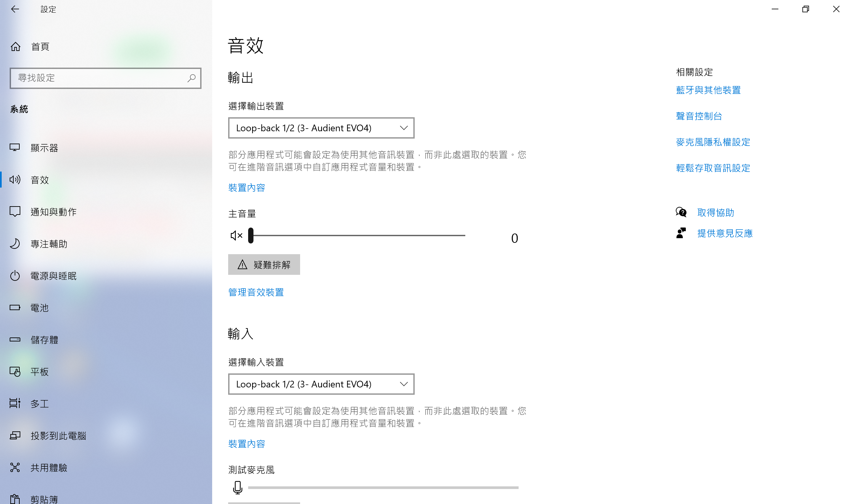Click the 投影到此電腦 projecting icon
This screenshot has height=504, width=845.
[15, 435]
